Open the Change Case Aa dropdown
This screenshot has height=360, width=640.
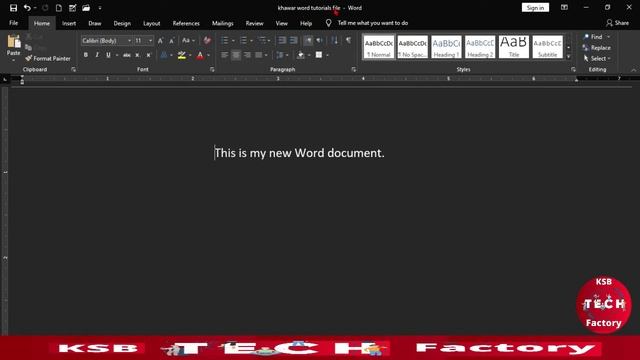coord(188,40)
